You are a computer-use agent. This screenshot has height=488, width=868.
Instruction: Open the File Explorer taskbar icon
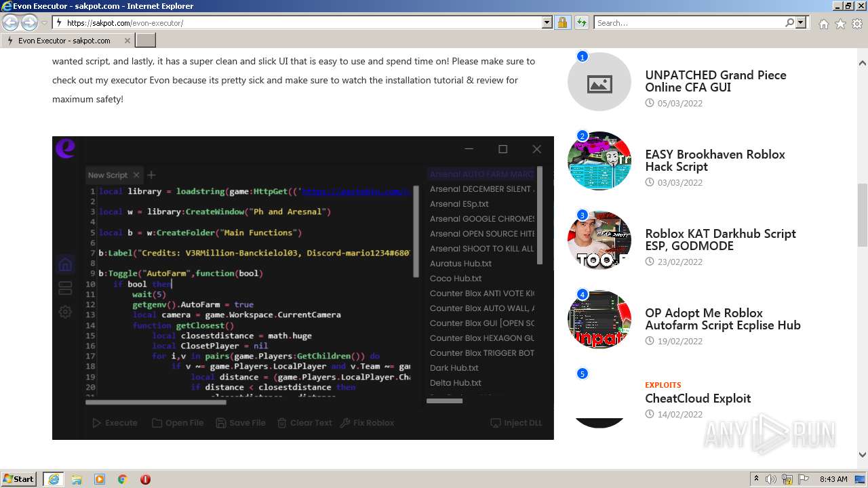(77, 479)
